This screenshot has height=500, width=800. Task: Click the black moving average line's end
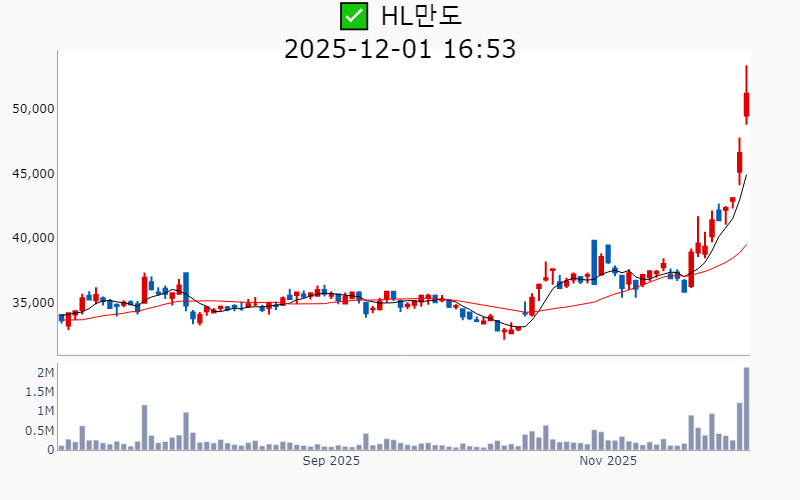click(746, 176)
